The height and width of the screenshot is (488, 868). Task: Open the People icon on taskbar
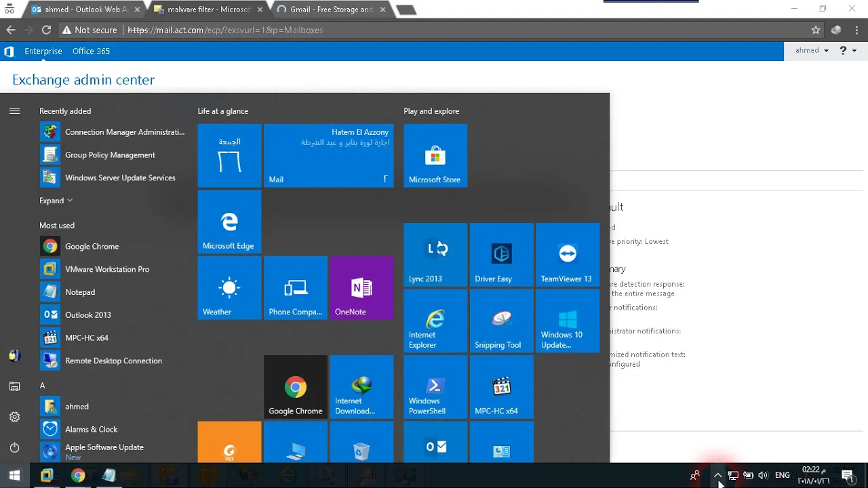pos(695,475)
